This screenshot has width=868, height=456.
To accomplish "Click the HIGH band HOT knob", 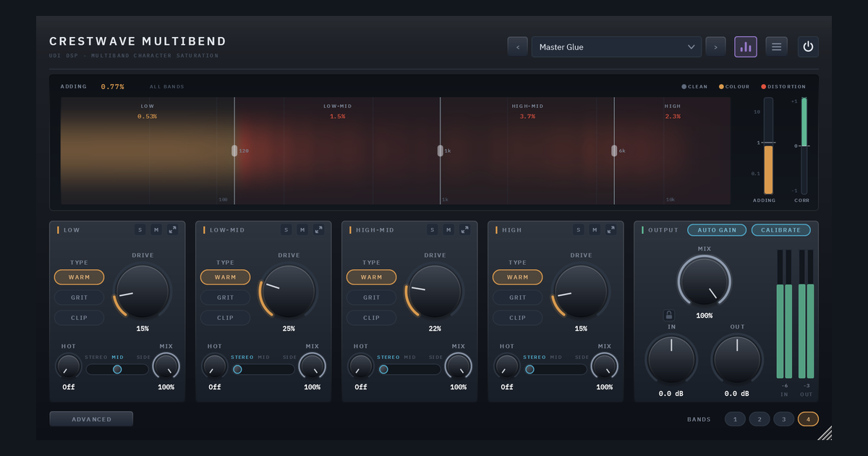I will (x=506, y=366).
